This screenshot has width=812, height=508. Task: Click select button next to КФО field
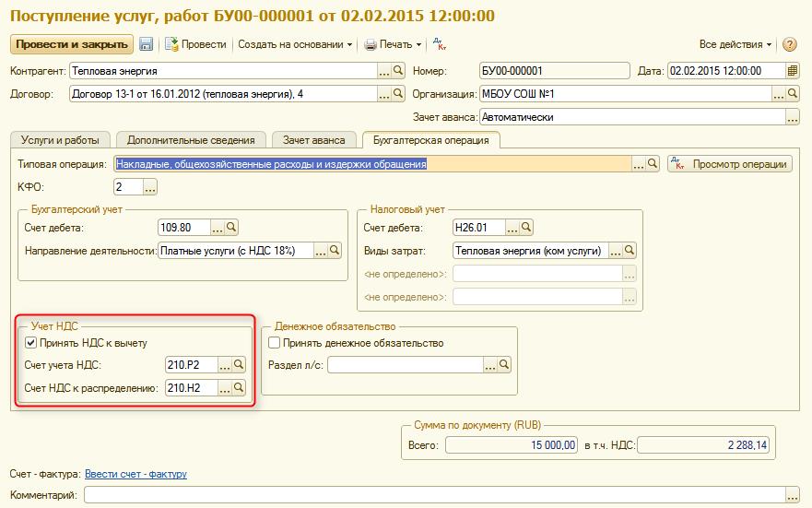pyautogui.click(x=149, y=187)
